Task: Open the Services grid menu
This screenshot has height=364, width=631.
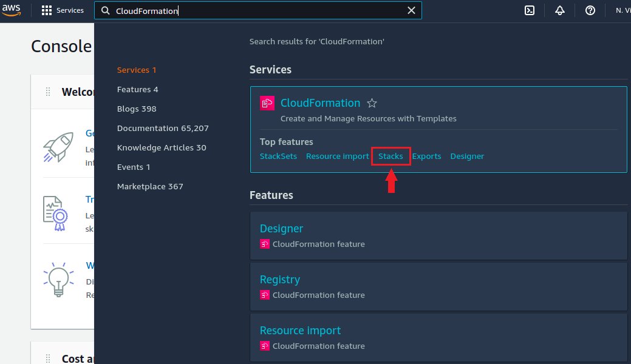Action: point(63,10)
